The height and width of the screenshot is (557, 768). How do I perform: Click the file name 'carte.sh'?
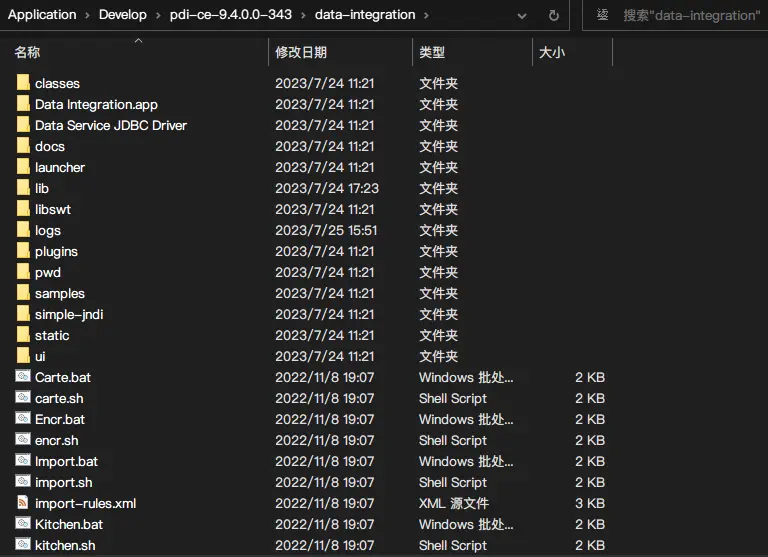point(59,398)
